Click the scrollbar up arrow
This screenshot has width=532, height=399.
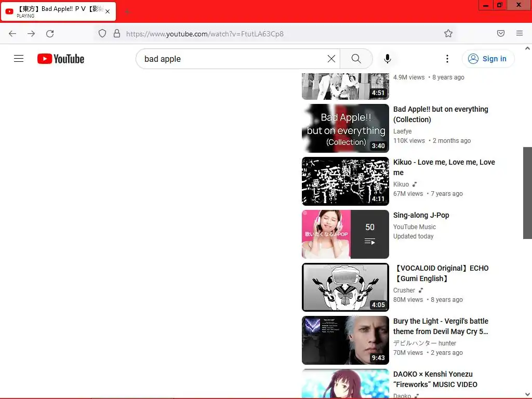[527, 48]
